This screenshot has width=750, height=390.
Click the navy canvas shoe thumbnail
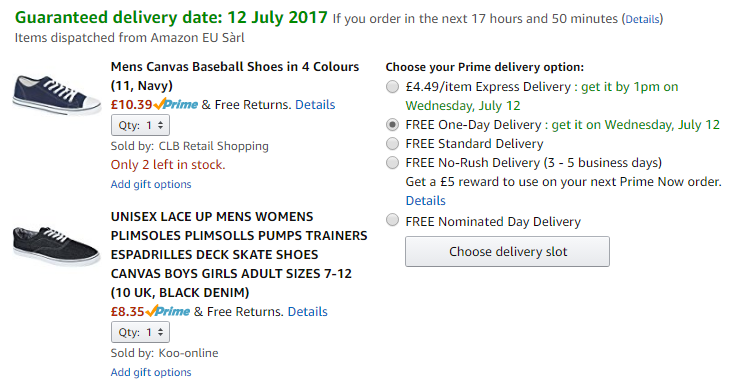click(x=56, y=95)
